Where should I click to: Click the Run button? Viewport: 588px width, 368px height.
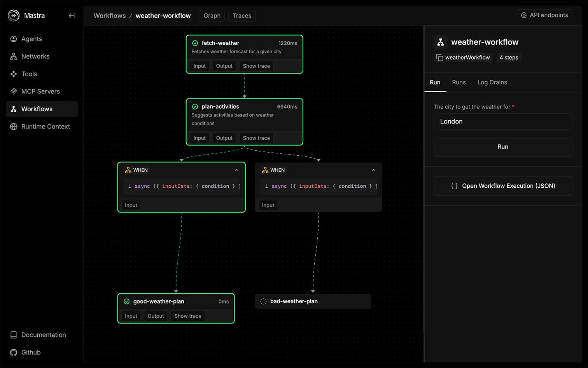coord(503,147)
